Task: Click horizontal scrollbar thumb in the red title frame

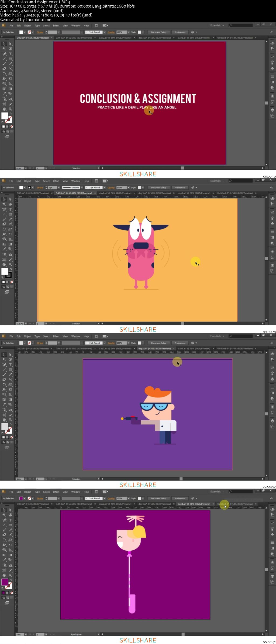Action: 182,168
